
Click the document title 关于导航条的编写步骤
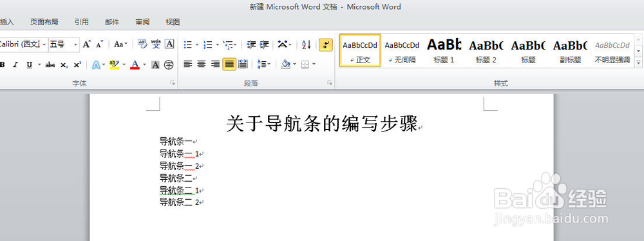coord(321,123)
